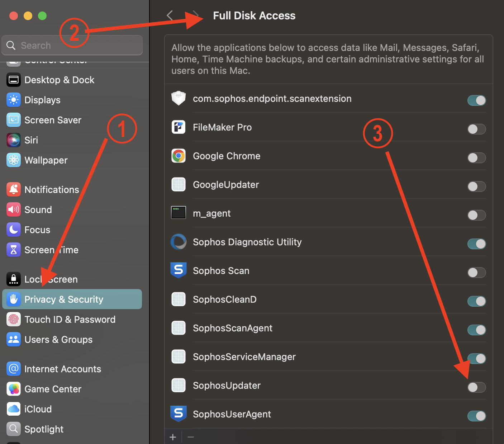
Task: Click the Touch ID fingerprint icon
Action: click(14, 320)
